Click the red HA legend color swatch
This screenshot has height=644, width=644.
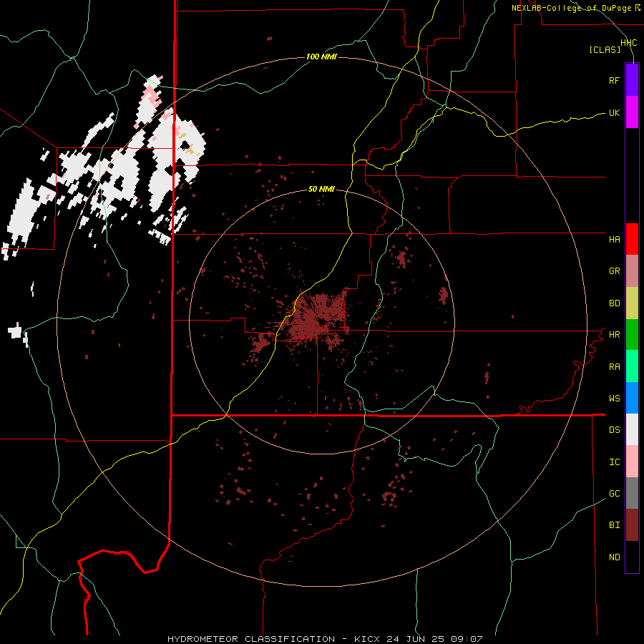[x=632, y=239]
